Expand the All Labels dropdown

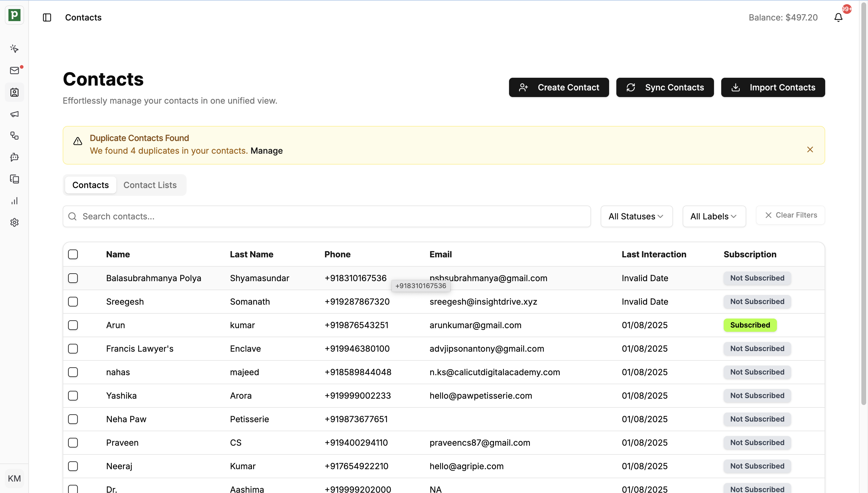[714, 216]
